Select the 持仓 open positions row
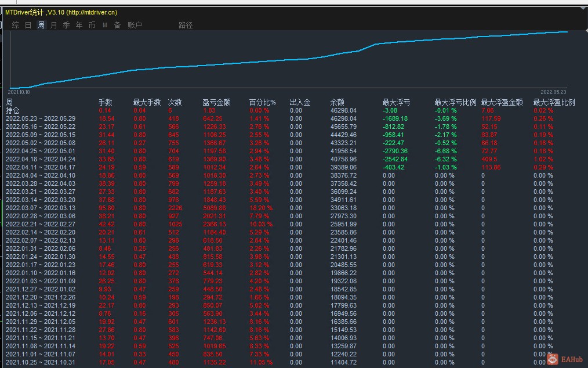The image size is (588, 368). click(x=13, y=110)
